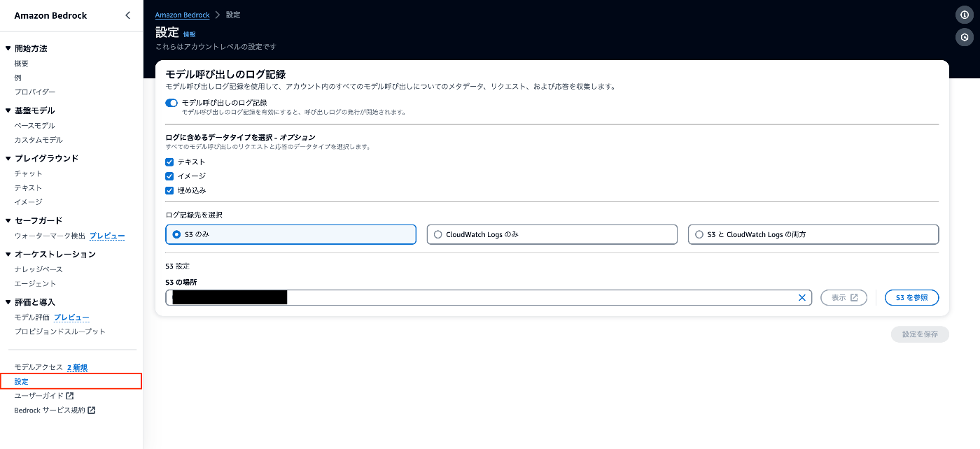Image resolution: width=980 pixels, height=449 pixels.
Task: Open プロバイダー in the sidebar
Action: [35, 92]
